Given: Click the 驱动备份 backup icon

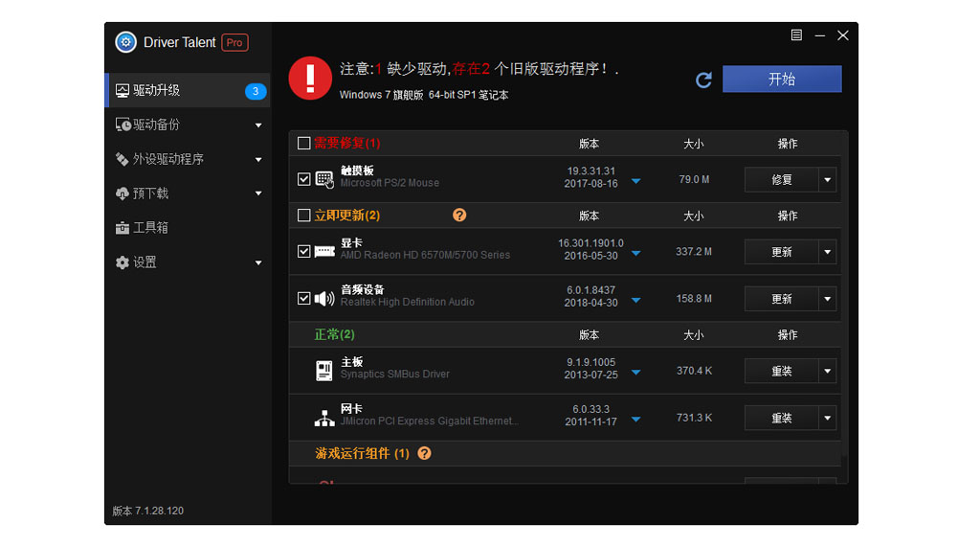Looking at the screenshot, I should [x=122, y=125].
